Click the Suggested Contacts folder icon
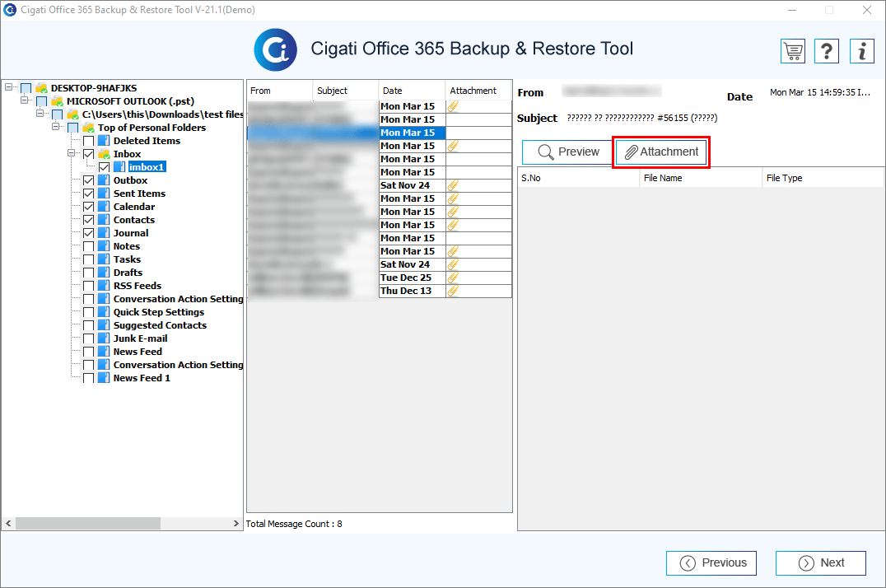 click(104, 325)
